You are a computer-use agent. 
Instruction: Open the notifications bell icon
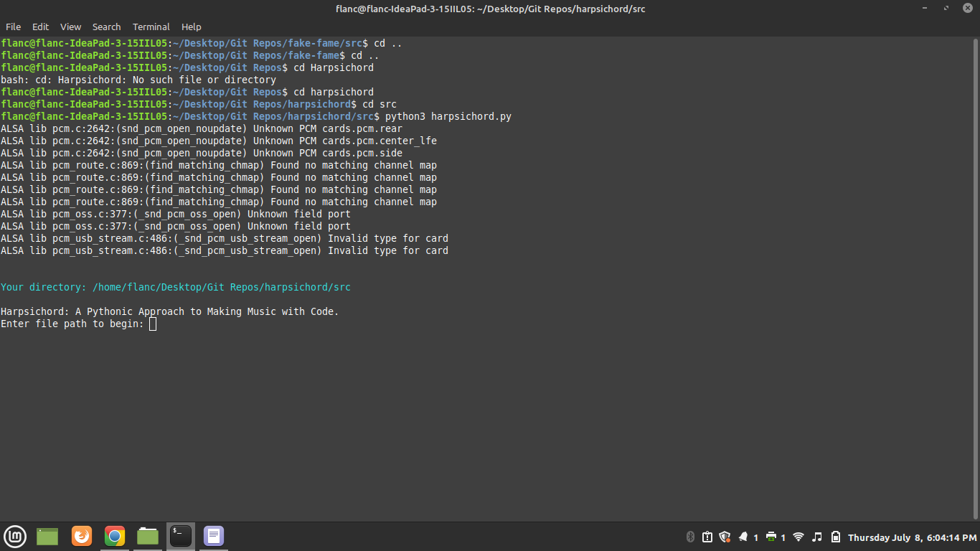click(x=743, y=537)
